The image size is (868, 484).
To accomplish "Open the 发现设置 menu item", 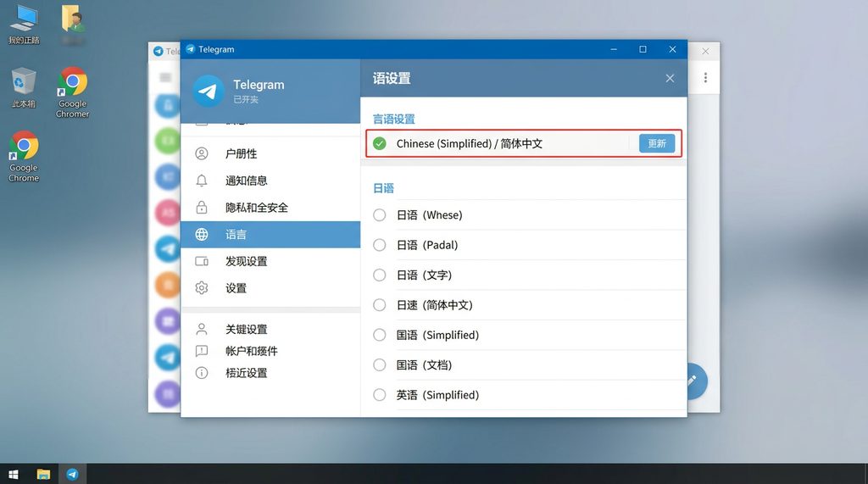I will (x=270, y=261).
